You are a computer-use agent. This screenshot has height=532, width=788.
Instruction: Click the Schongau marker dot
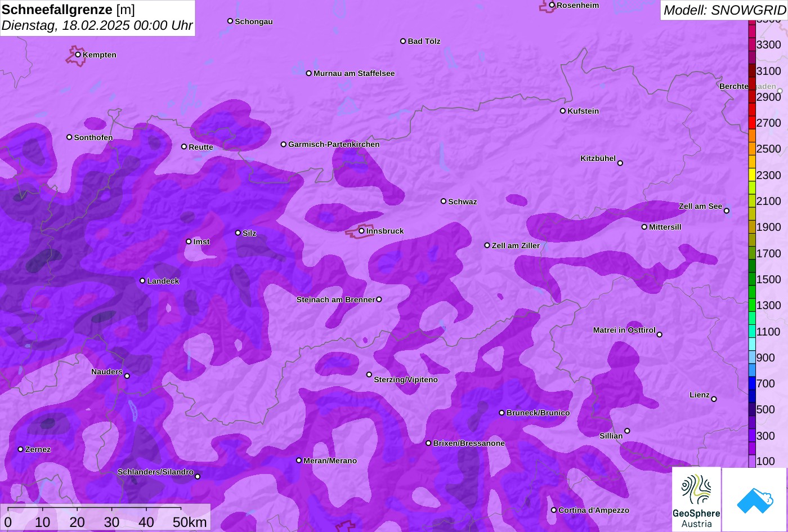pos(230,21)
